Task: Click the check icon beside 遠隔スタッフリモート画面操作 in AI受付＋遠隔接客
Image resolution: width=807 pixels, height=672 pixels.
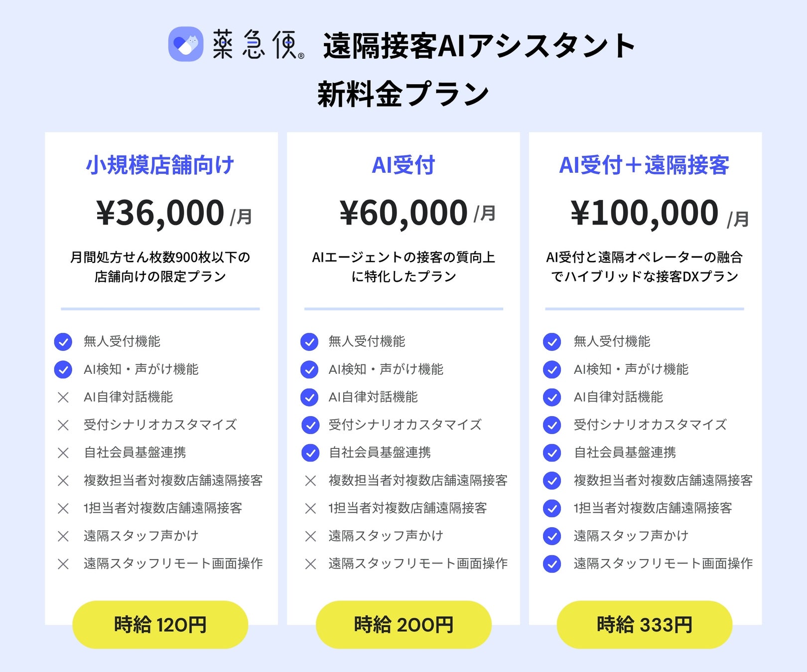Action: coord(552,564)
